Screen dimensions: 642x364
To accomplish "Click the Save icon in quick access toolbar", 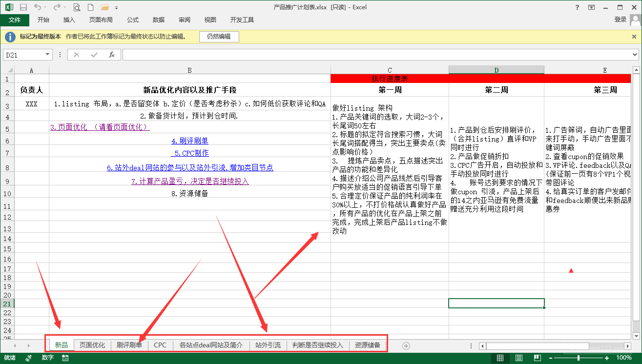I will tap(23, 7).
